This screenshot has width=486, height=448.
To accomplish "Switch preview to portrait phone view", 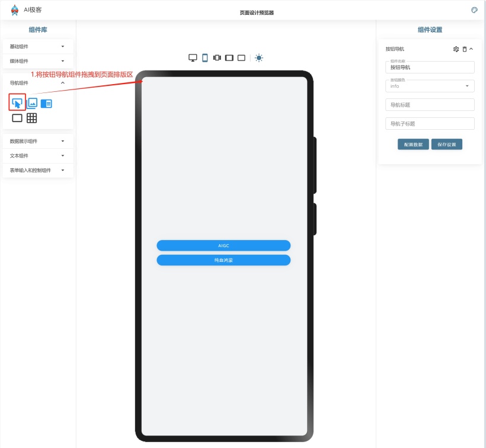I will (205, 57).
